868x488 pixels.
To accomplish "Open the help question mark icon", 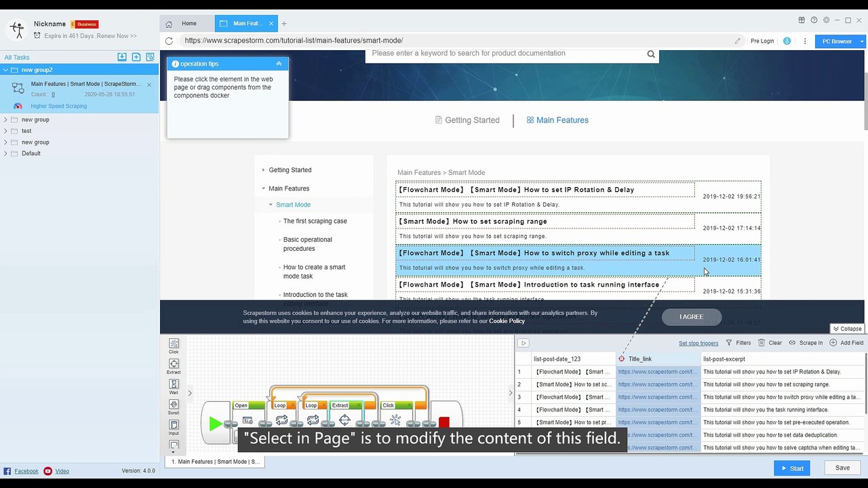I will coord(814,20).
